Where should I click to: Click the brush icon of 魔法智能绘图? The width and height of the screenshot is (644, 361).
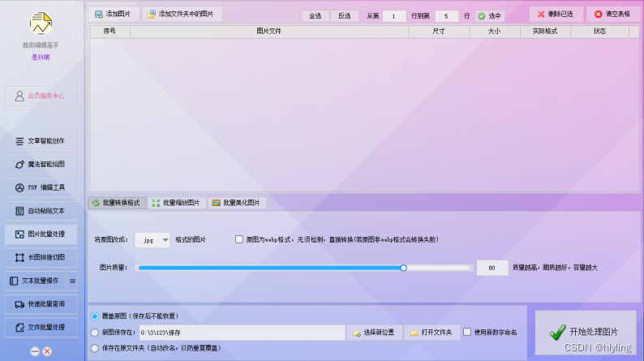click(19, 165)
